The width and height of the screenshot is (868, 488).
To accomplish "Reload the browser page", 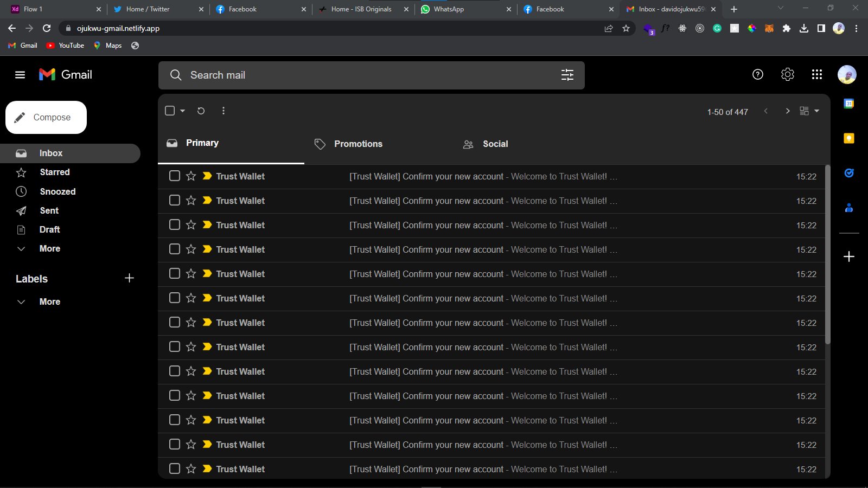I will 47,28.
